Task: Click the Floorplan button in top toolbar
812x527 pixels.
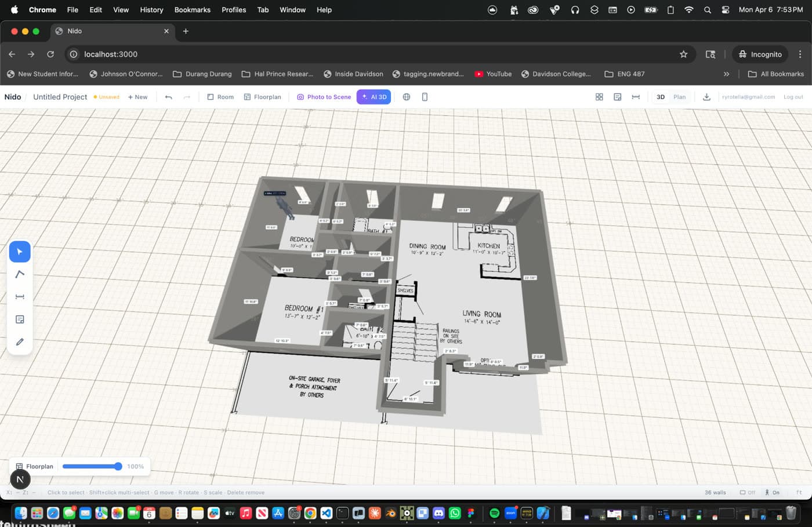Action: point(262,97)
